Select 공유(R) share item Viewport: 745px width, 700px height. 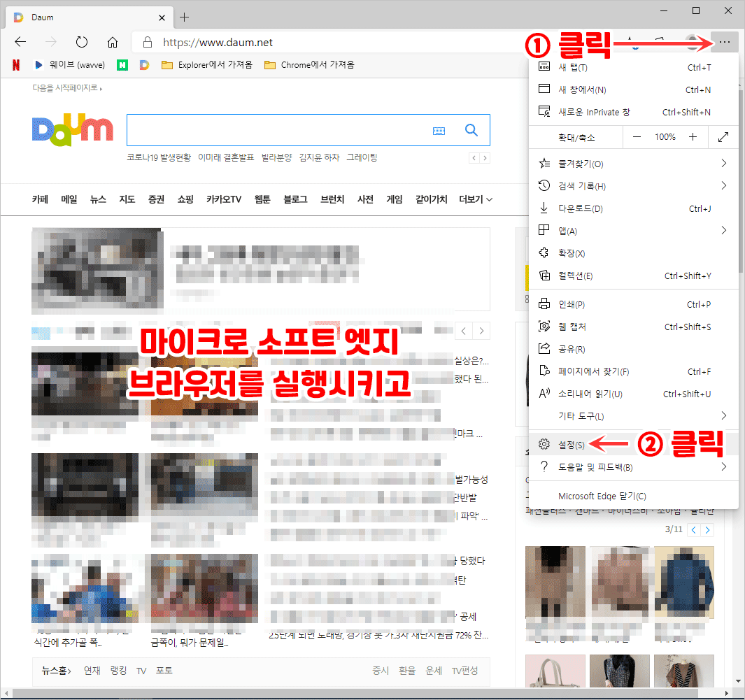coord(633,349)
